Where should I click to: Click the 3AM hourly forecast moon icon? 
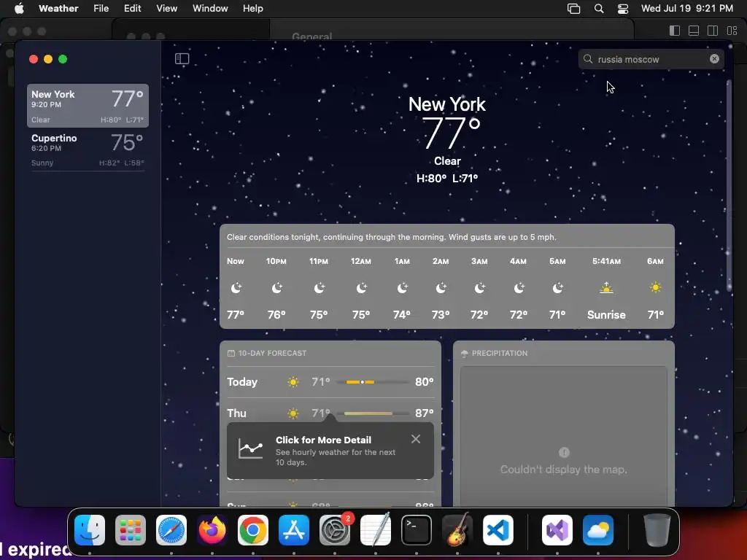point(479,287)
